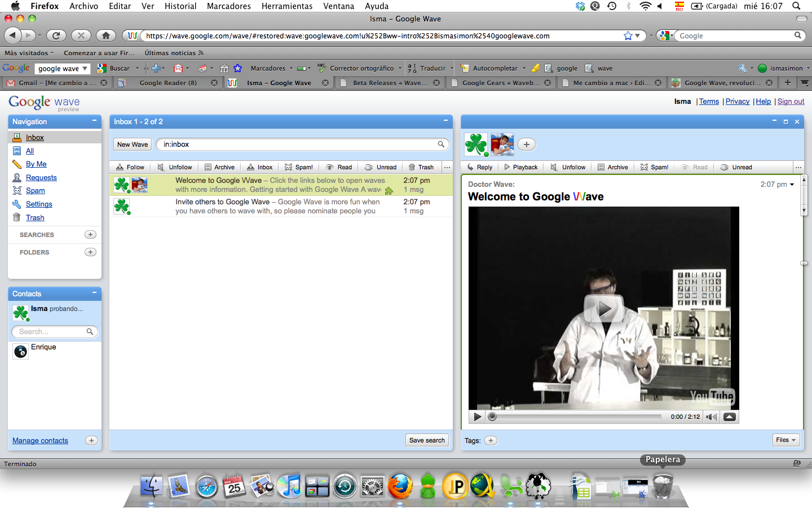Open By Me in Navigation
812x508 pixels.
pyautogui.click(x=36, y=164)
